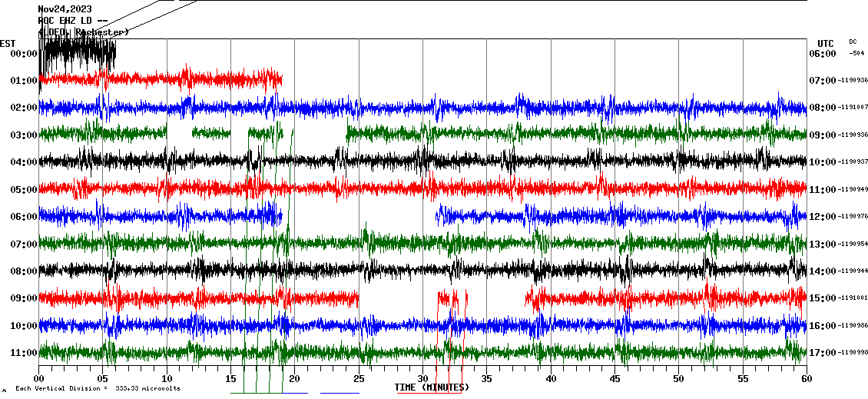The image size is (868, 399).
Task: Select the 01:00 EST row label
Action: (25, 81)
